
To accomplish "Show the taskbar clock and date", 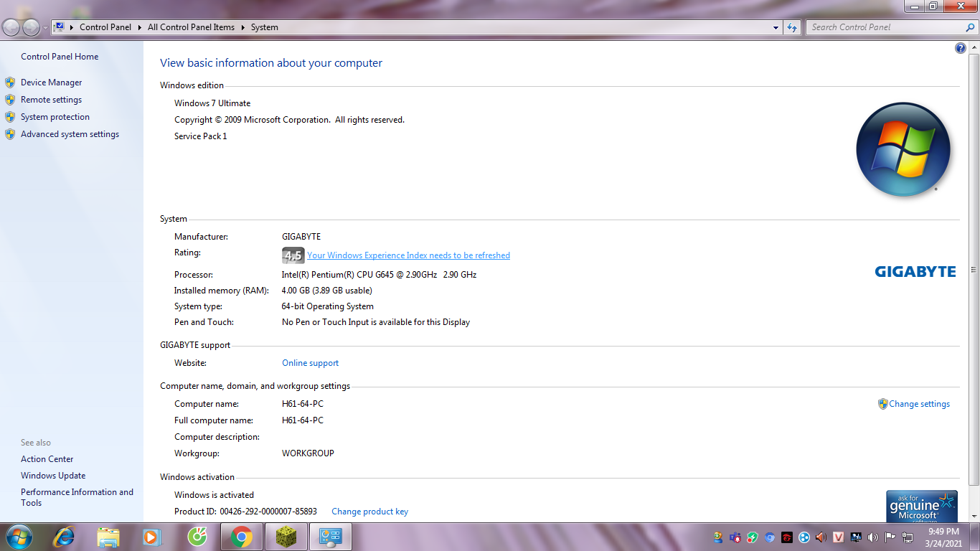I will pyautogui.click(x=943, y=537).
